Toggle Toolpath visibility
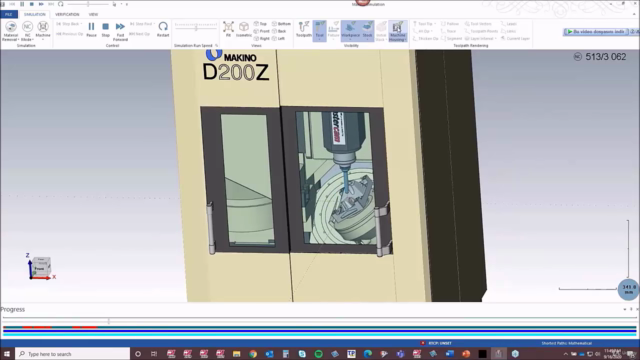This screenshot has height=360, width=640. [x=304, y=29]
